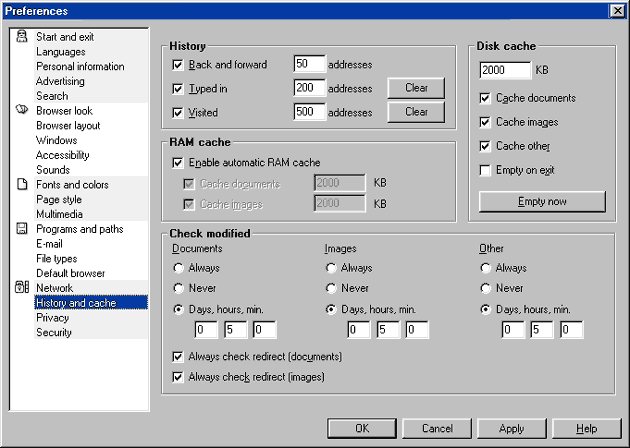Open E-mail settings

click(49, 244)
